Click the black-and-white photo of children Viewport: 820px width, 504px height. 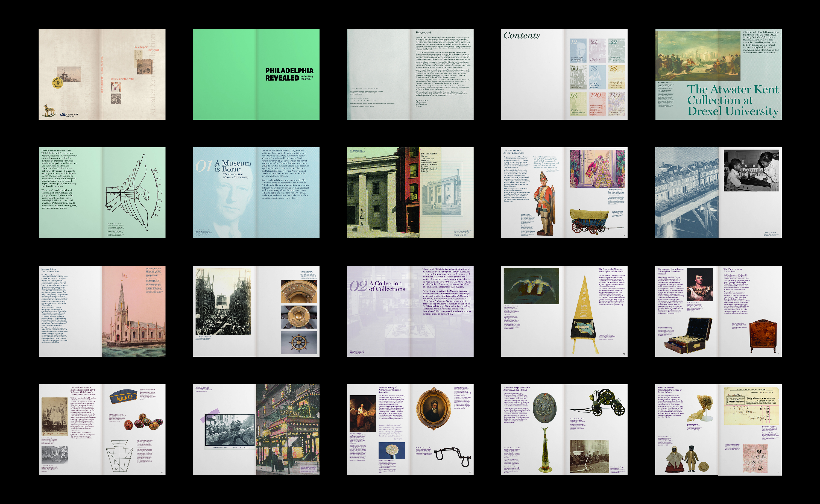coord(751,170)
